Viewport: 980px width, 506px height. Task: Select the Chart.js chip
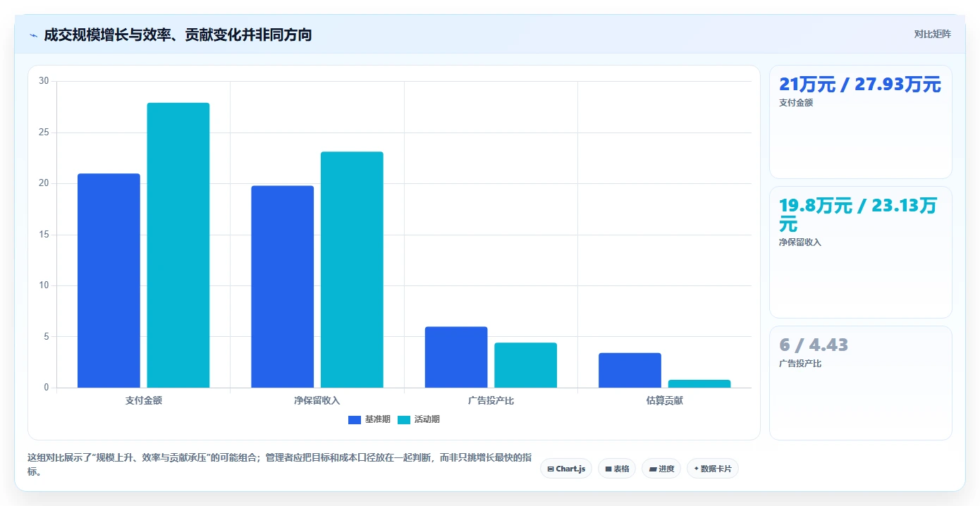566,469
